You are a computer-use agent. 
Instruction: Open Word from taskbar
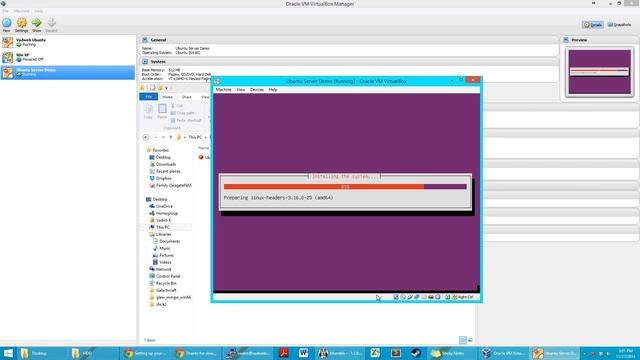point(303,353)
